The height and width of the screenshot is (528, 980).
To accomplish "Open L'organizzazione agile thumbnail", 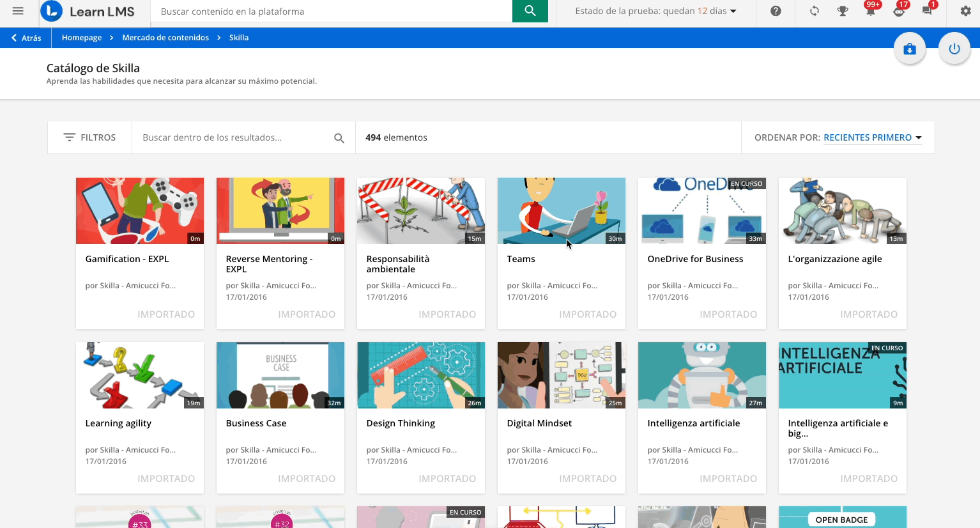I will pyautogui.click(x=843, y=211).
